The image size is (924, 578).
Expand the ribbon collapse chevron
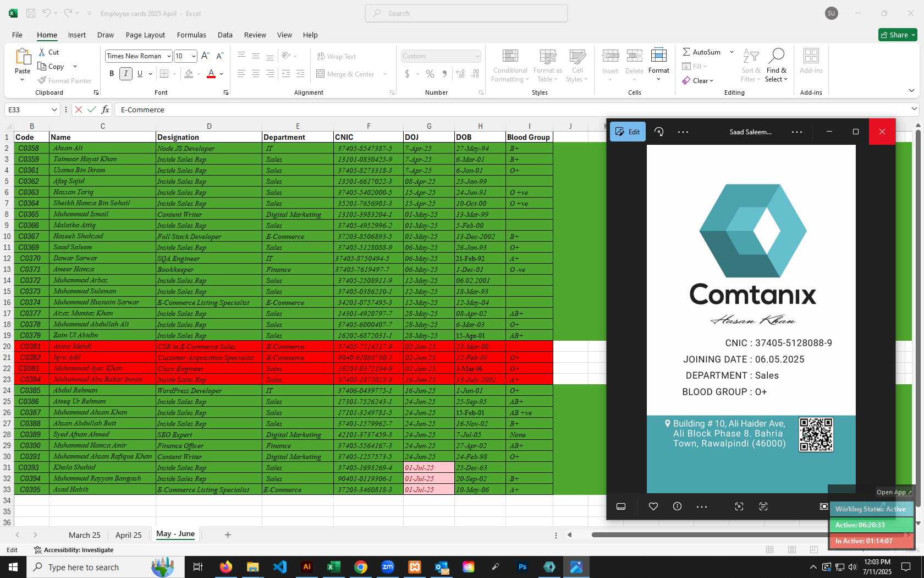click(x=911, y=90)
